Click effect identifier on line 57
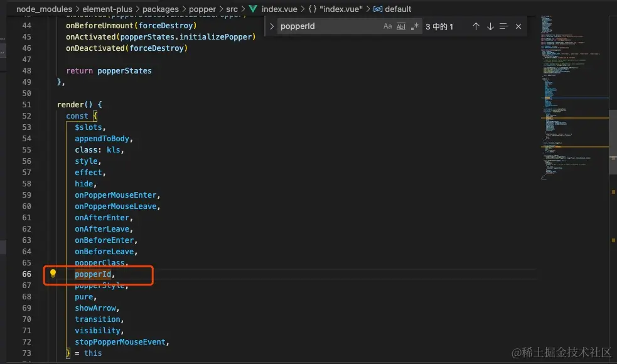Viewport: 617px width, 364px height. click(x=88, y=173)
